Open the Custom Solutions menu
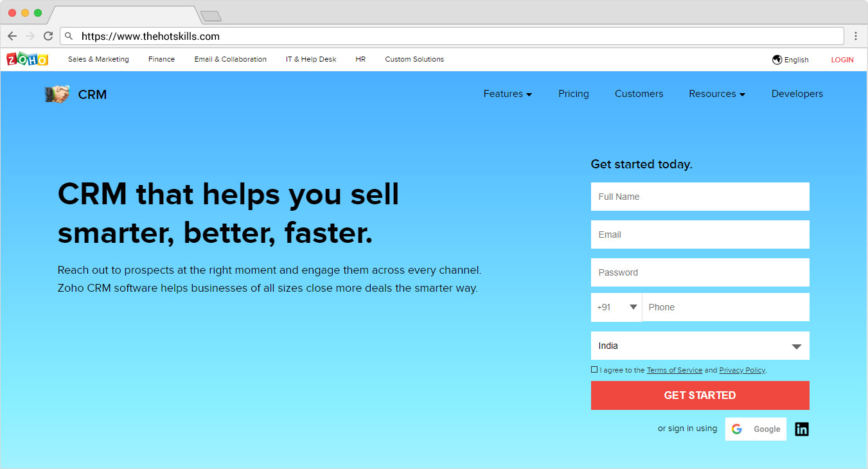 pyautogui.click(x=414, y=59)
